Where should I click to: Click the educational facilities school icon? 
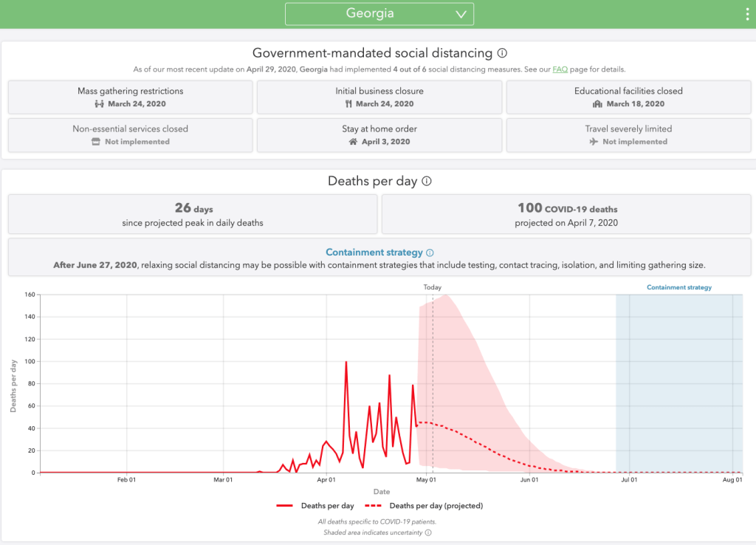pos(597,104)
